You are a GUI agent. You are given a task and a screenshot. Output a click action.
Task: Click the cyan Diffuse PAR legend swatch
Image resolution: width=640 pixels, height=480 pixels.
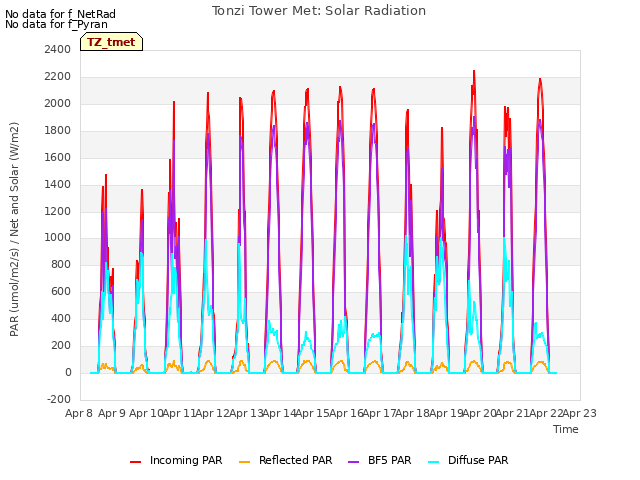(433, 462)
